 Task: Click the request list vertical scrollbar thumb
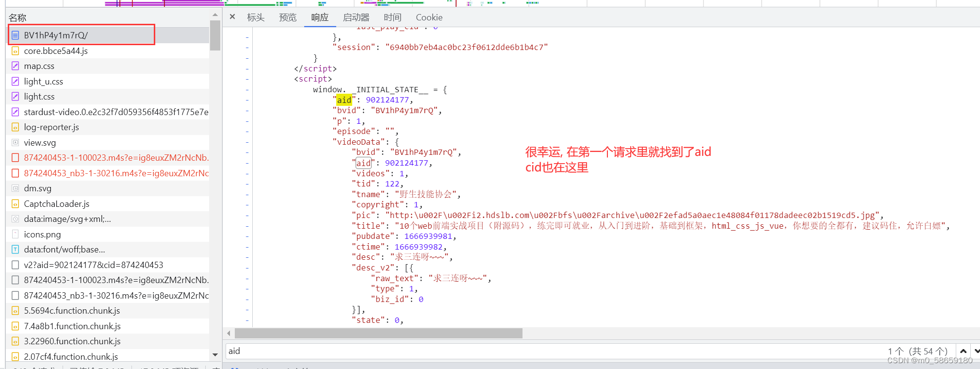[215, 35]
